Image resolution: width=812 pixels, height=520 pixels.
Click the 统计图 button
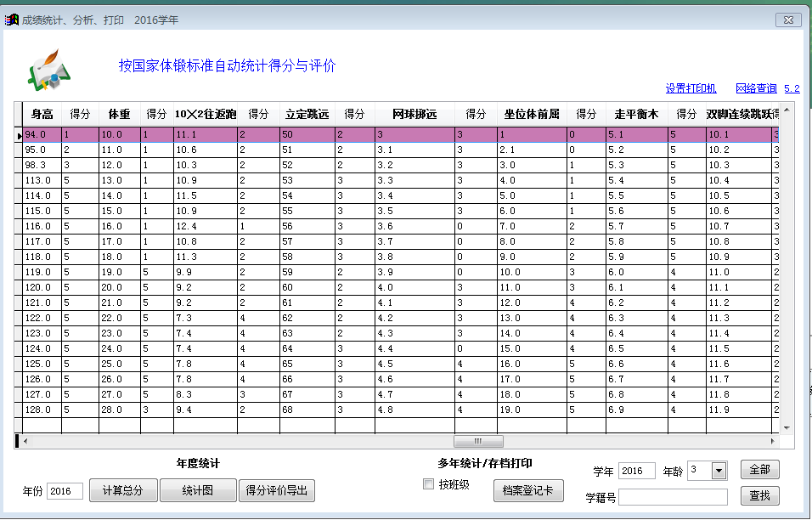tap(198, 490)
